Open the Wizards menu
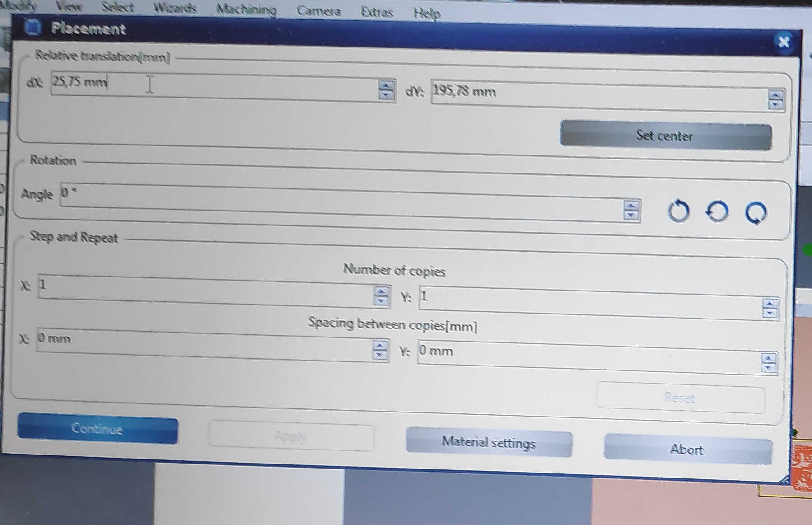The image size is (812, 525). 175,8
